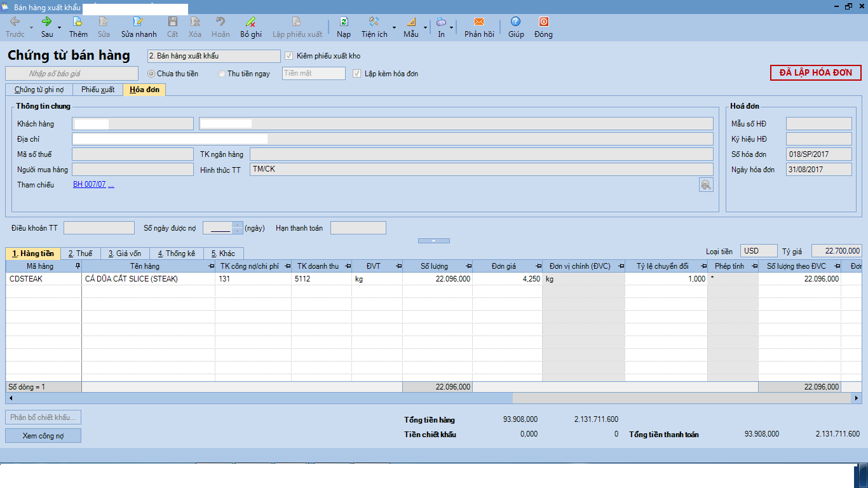Open Giúp help icon
868x488 pixels.
coord(516,22)
